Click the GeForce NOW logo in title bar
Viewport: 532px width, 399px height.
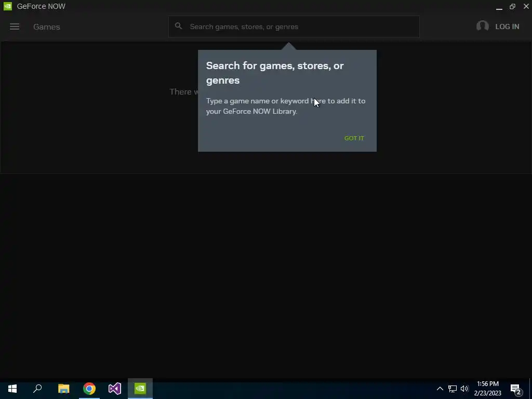7,6
